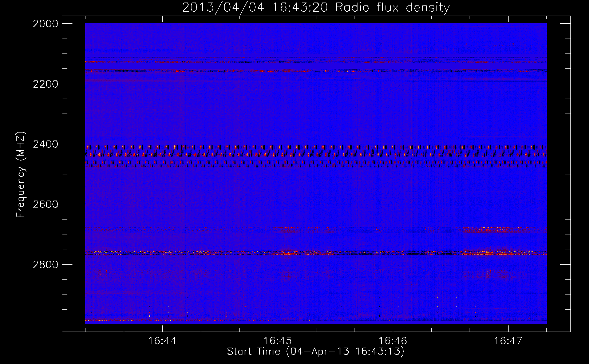Click the 2400 frequency tick label
Screen dimensions: 589x364
coord(46,145)
